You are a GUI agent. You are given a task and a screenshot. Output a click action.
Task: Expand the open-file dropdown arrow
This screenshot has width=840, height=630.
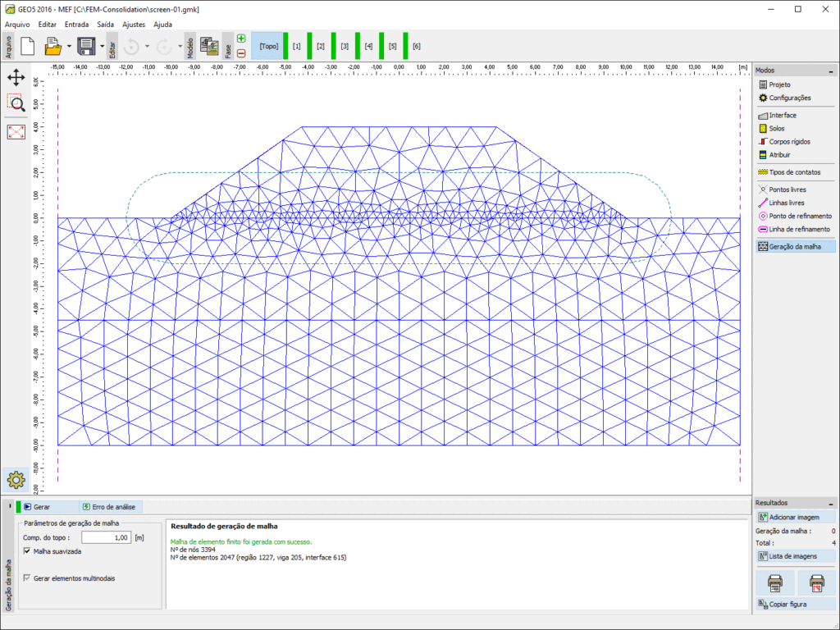point(69,46)
